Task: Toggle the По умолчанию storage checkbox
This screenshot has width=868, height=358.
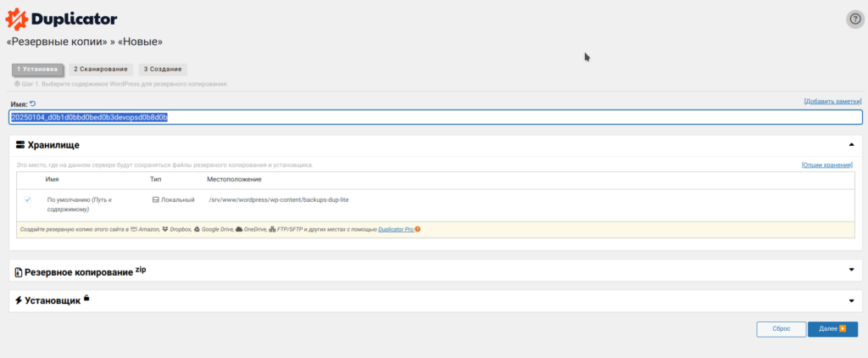Action: (28, 199)
